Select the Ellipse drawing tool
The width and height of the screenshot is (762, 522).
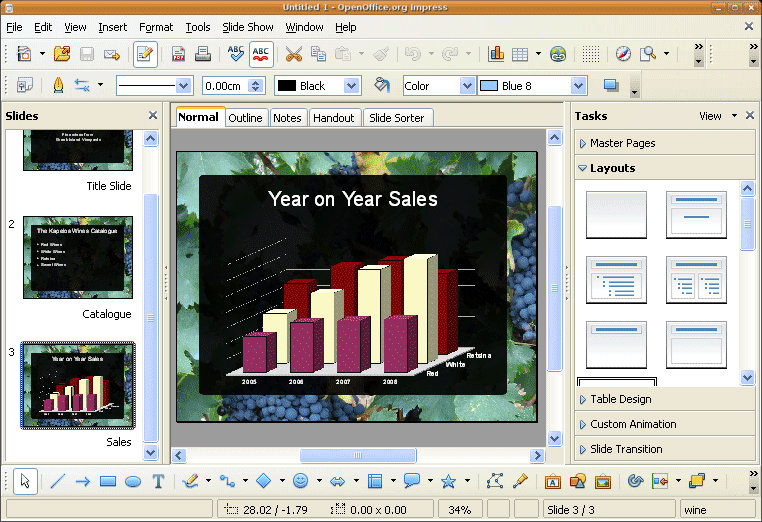tap(133, 481)
